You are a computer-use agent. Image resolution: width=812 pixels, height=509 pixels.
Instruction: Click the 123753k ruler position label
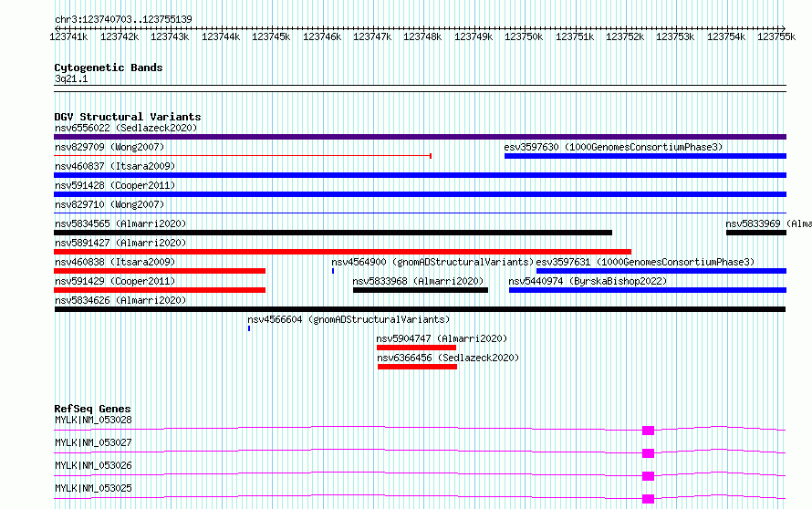[675, 36]
